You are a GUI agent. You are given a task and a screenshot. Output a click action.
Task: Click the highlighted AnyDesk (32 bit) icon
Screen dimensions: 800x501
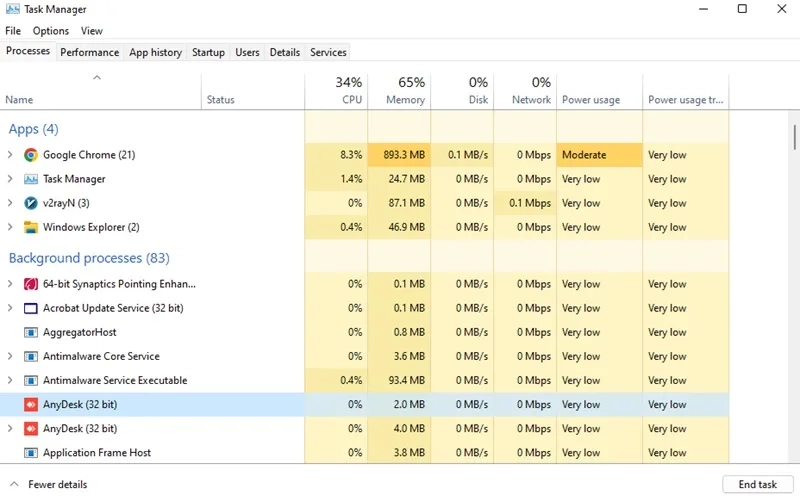tap(31, 405)
